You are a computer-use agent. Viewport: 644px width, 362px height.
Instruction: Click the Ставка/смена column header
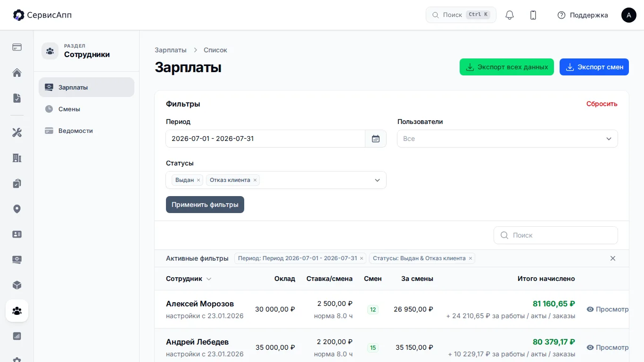click(330, 279)
